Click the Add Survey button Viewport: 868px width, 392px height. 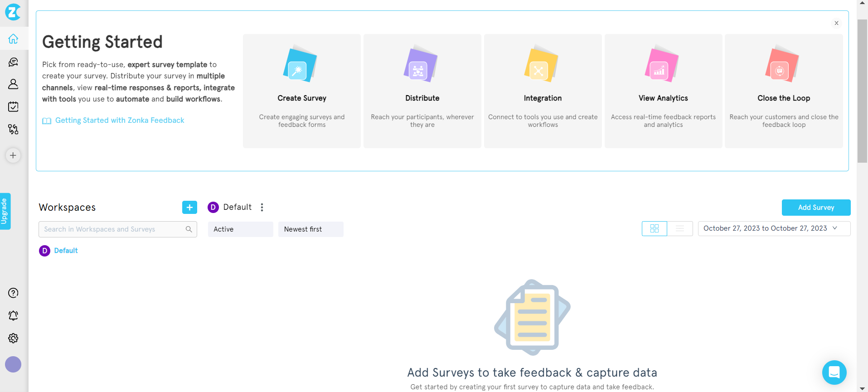click(816, 208)
